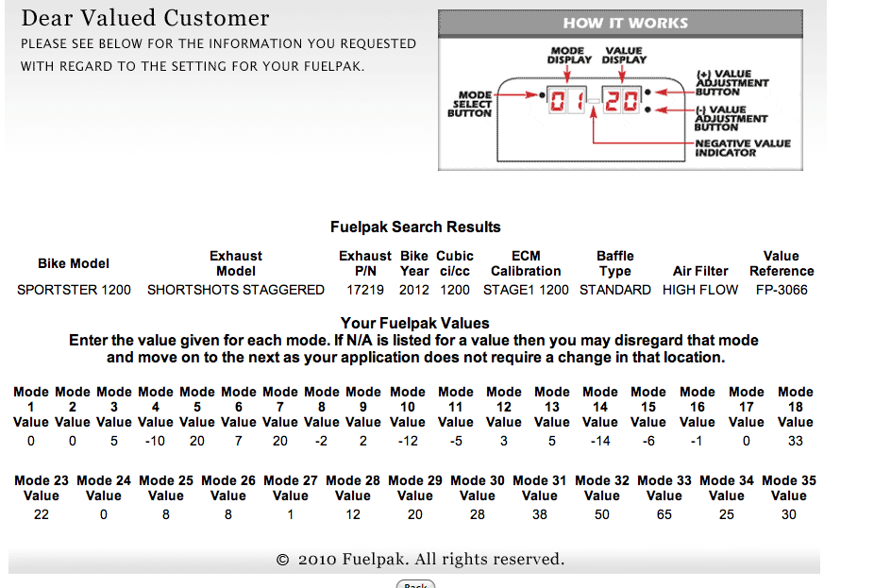Click the red "01" mode digits in diagram

(566, 101)
